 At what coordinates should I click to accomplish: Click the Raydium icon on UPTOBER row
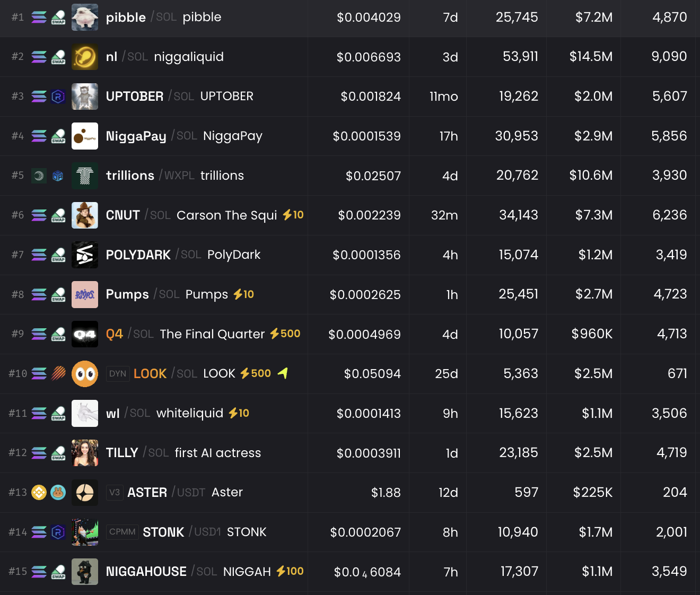click(58, 97)
